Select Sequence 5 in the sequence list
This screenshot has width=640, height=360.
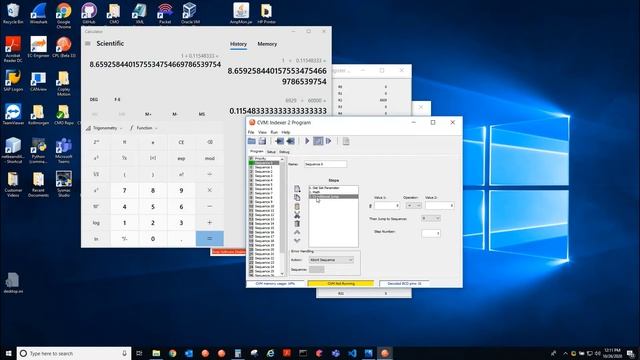point(263,184)
